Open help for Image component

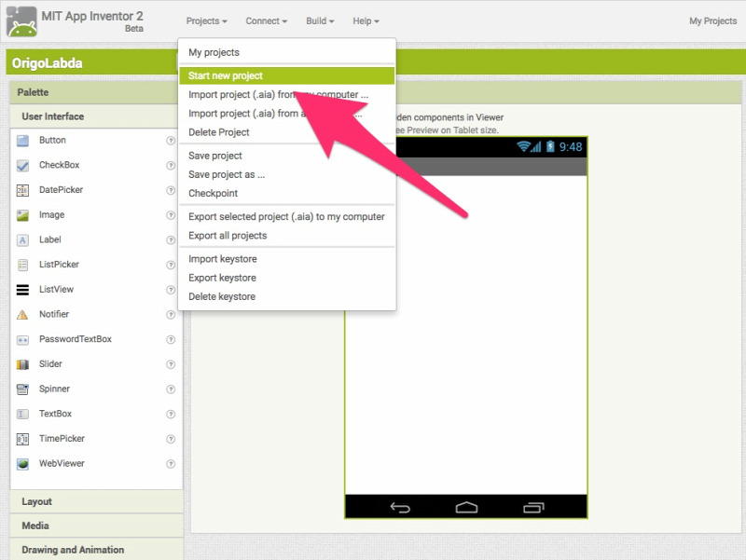coord(171,215)
